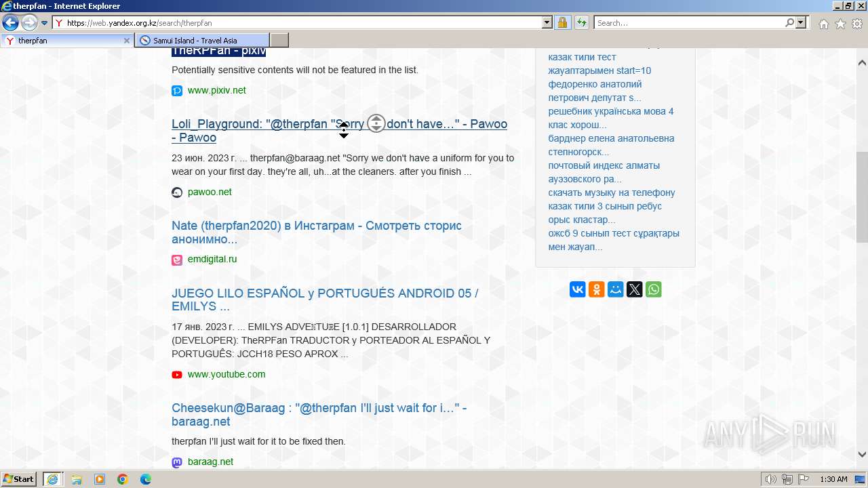
Task: Click the search magnifier icon
Action: click(789, 22)
